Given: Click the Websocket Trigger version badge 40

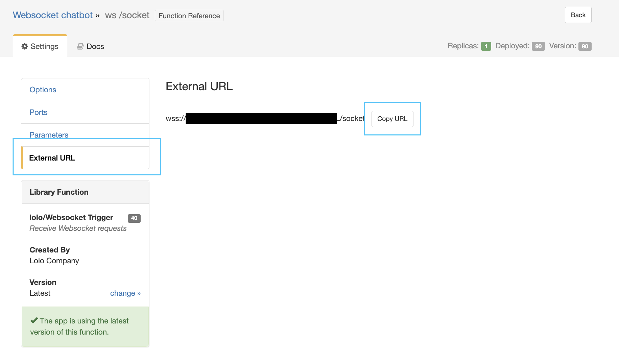Looking at the screenshot, I should click(x=134, y=218).
